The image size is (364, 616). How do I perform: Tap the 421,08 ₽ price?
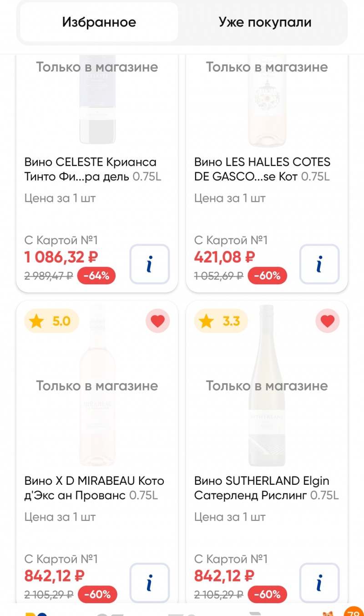pos(224,257)
